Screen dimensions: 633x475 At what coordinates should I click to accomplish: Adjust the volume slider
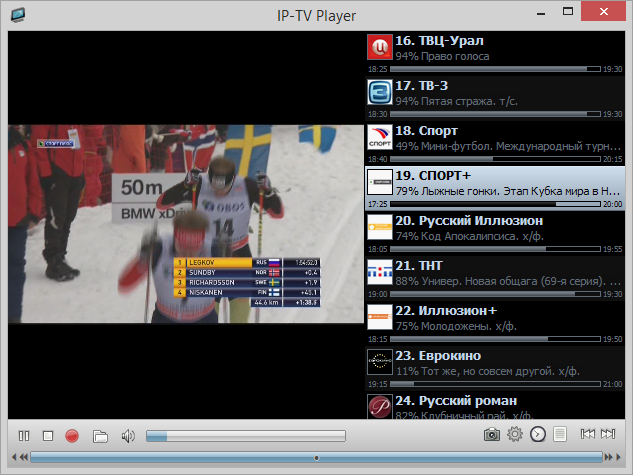(x=246, y=436)
